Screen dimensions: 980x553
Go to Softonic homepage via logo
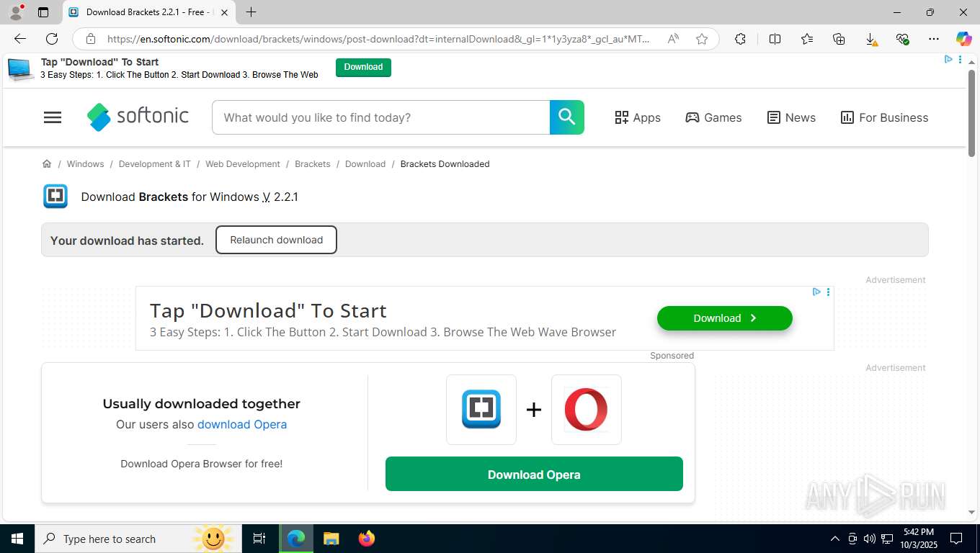138,117
